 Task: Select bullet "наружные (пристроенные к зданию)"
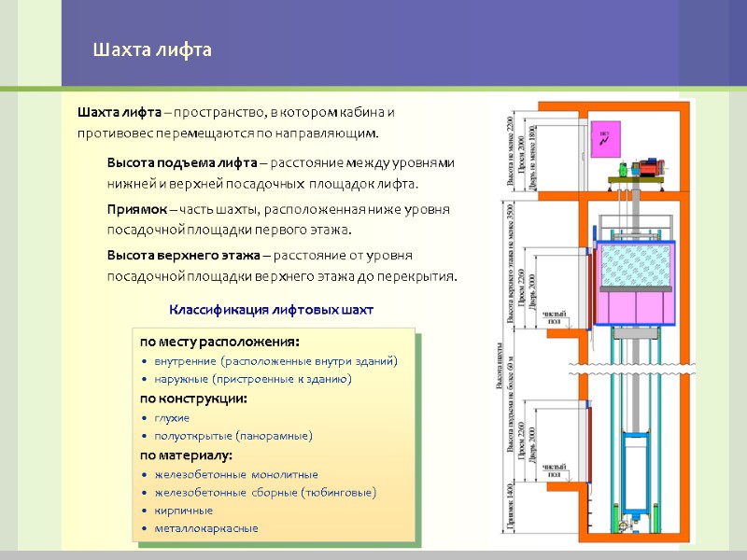pyautogui.click(x=253, y=380)
